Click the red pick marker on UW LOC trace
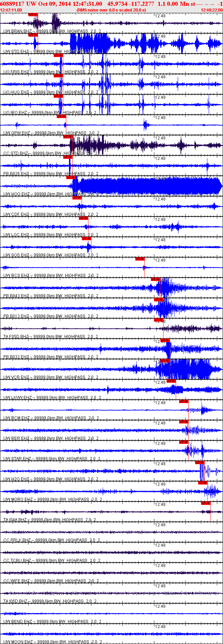 click(x=84, y=218)
